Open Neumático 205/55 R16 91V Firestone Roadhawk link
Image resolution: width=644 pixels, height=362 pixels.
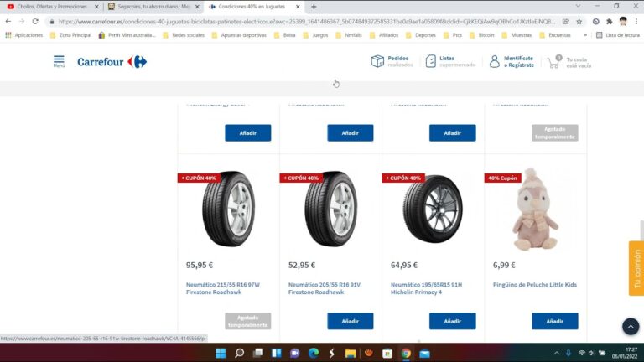tap(325, 288)
